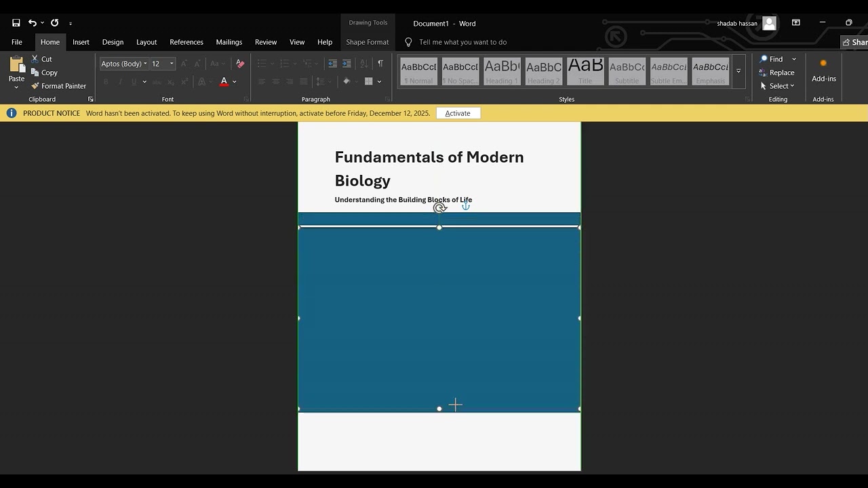Align the text left
Screen dimensions: 868x488
tap(262, 81)
